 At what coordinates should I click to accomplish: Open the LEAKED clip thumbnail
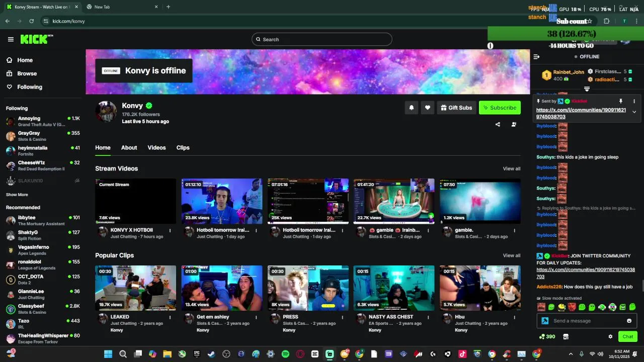[135, 288]
